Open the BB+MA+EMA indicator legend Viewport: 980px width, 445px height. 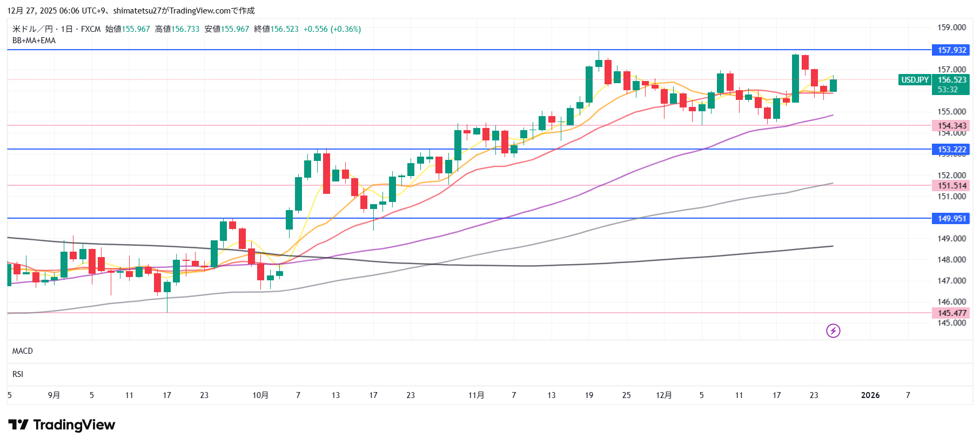click(x=34, y=41)
